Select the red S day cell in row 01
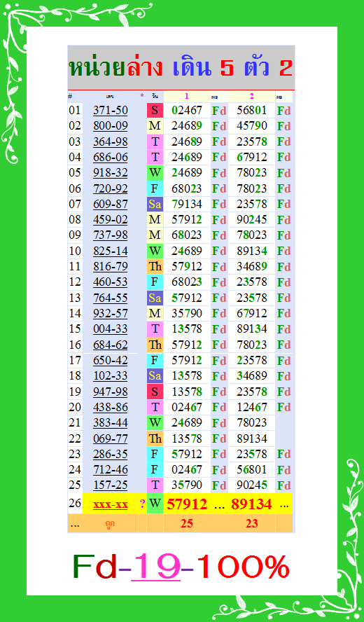The image size is (364, 622). click(155, 110)
